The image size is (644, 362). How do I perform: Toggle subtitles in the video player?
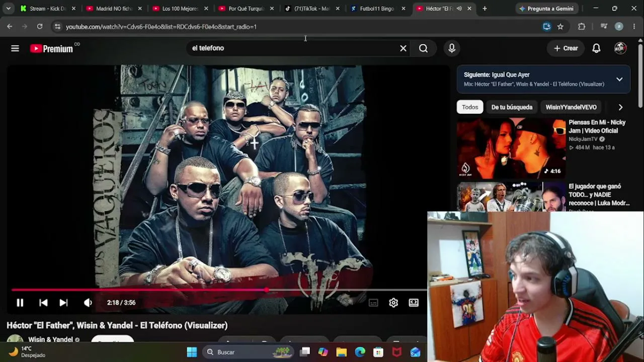pos(373,303)
